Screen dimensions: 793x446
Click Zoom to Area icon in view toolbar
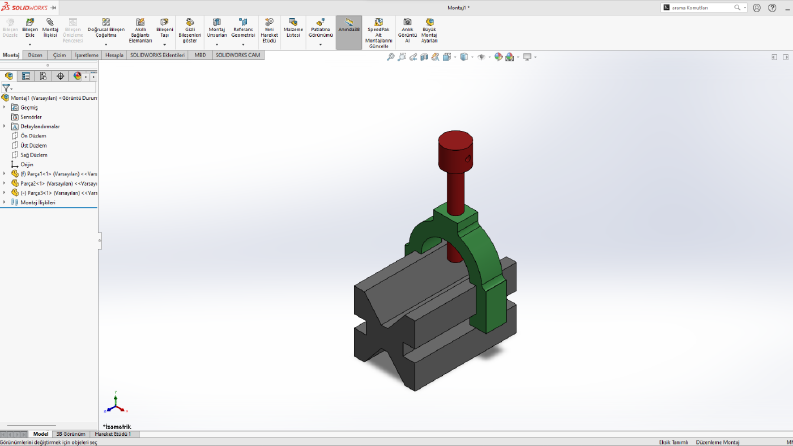point(402,57)
